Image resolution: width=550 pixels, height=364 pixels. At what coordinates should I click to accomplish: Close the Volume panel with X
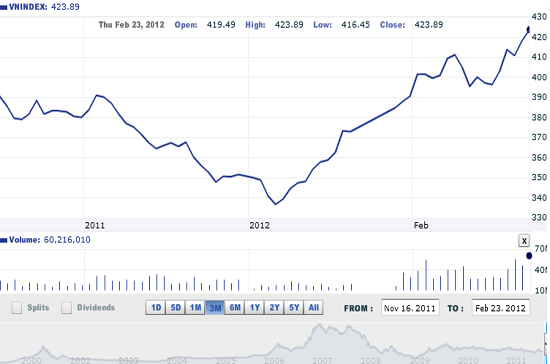(524, 241)
